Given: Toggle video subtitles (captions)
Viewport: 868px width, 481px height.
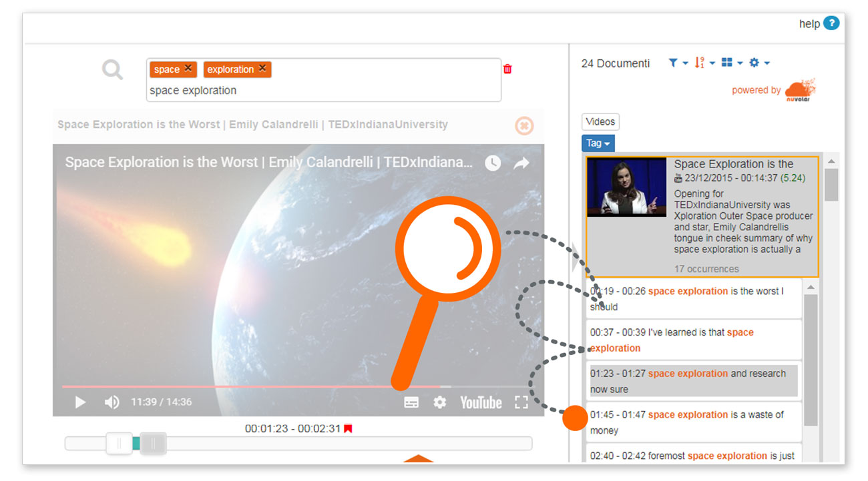Looking at the screenshot, I should [x=411, y=402].
